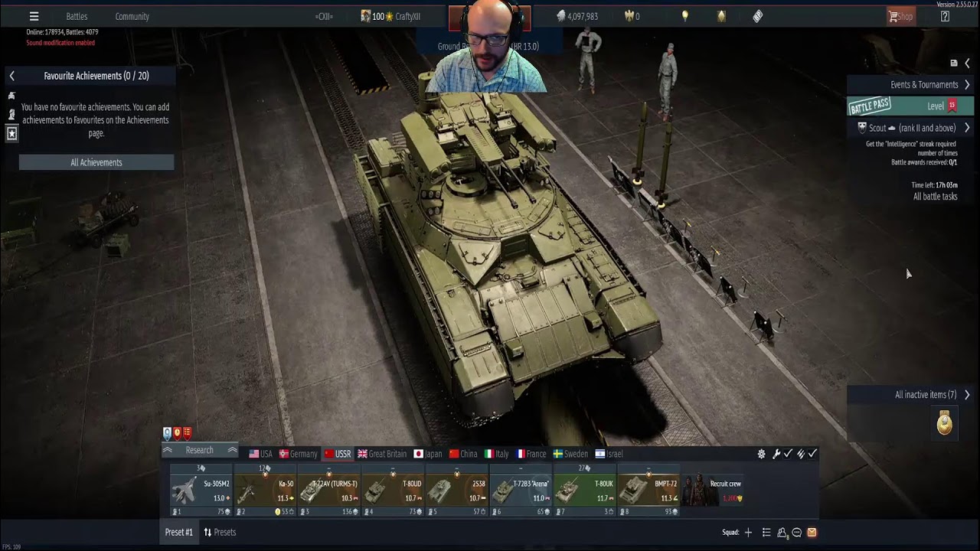Screen dimensions: 980x551
Task: Open All Achievements
Action: coord(96,162)
